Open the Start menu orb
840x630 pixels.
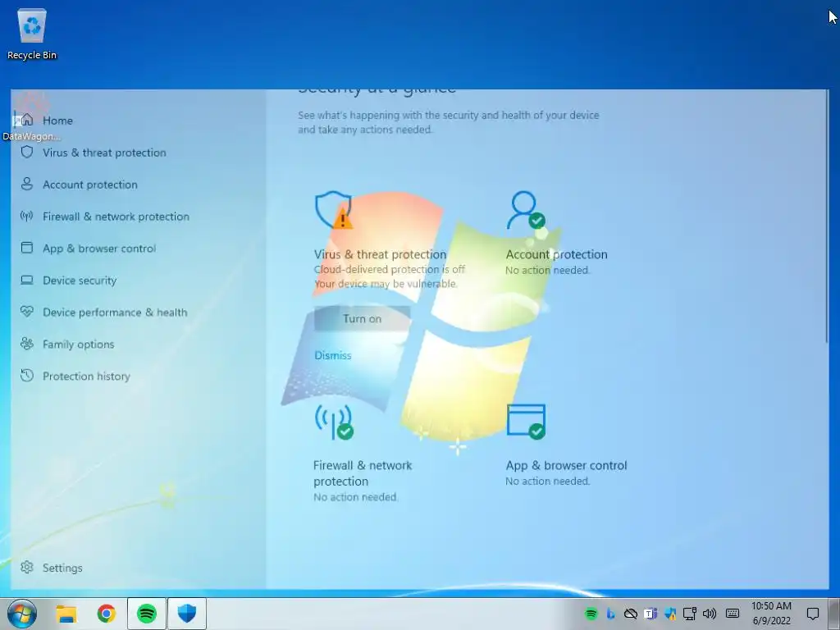pyautogui.click(x=21, y=614)
